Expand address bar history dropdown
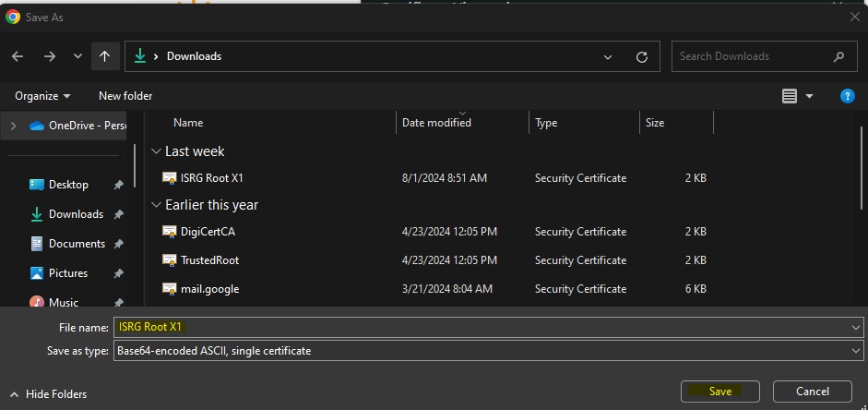Image resolution: width=868 pixels, height=410 pixels. click(608, 56)
